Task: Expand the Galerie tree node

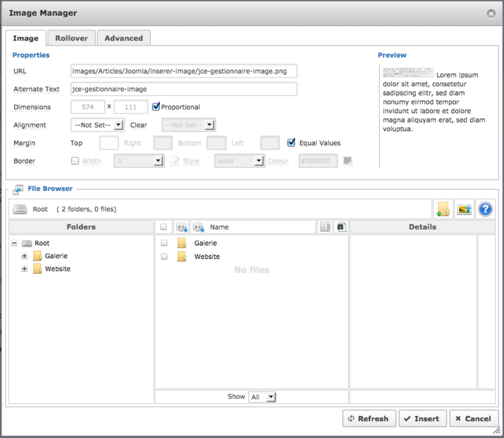Action: click(25, 256)
